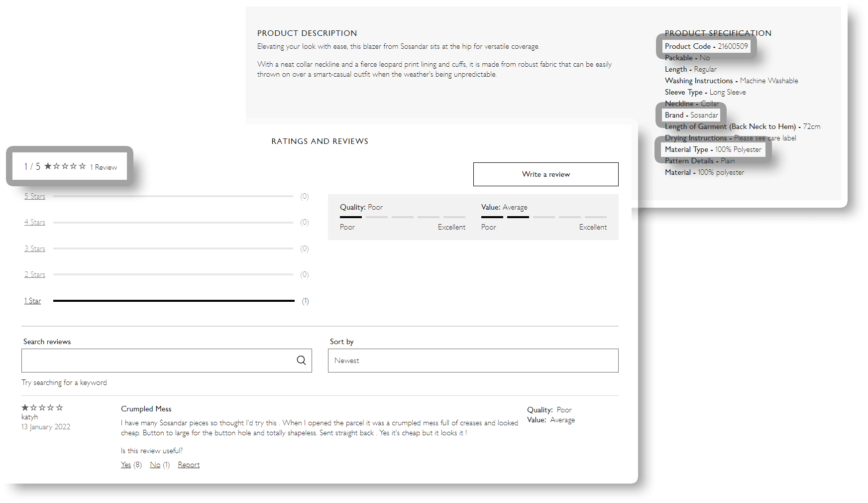868x503 pixels.
Task: Click Material - 100% polyester line
Action: pyautogui.click(x=705, y=172)
